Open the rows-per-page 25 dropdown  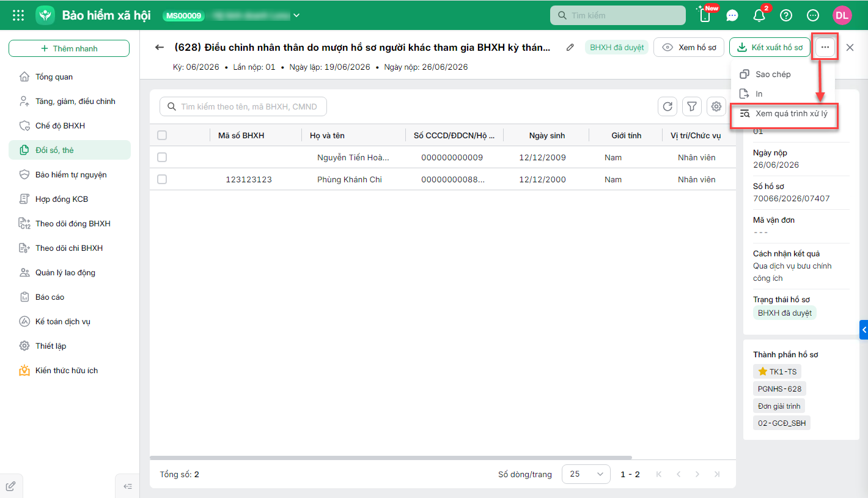pyautogui.click(x=586, y=474)
